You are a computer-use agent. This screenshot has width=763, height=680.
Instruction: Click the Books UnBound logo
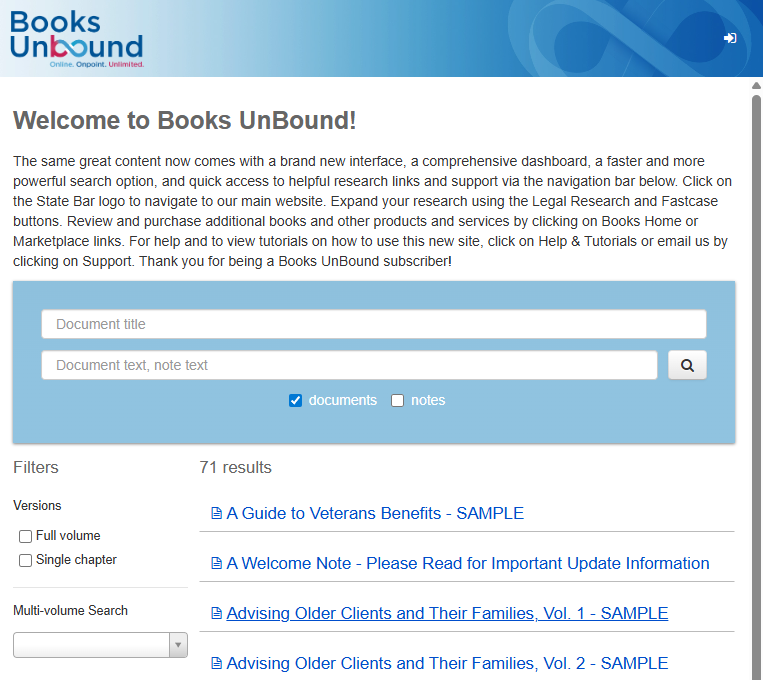77,39
